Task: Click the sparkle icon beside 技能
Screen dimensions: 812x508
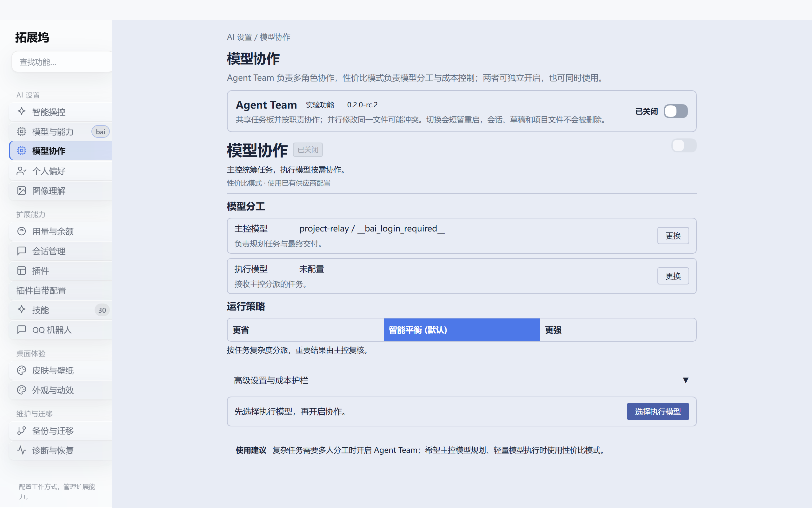Action: coord(22,310)
